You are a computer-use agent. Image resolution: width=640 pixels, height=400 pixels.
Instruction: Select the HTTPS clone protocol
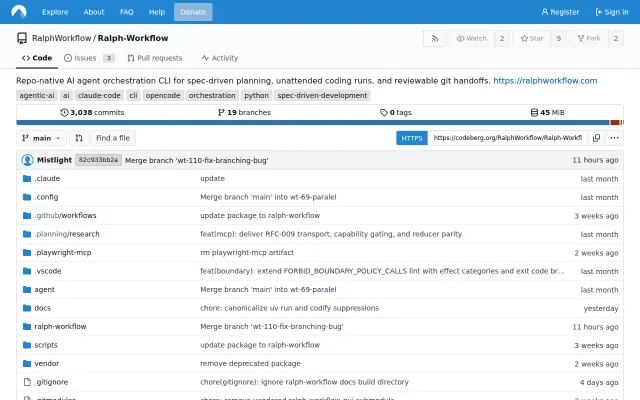point(412,138)
